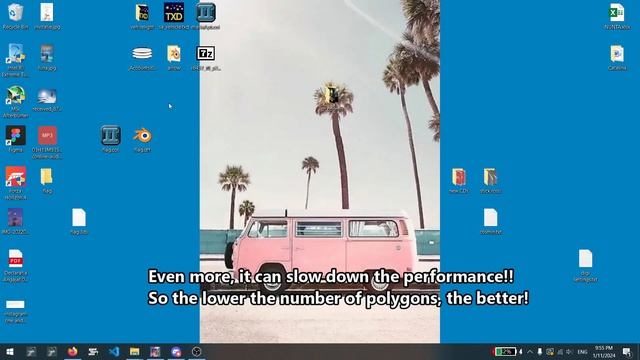Open the red MP3 file icon
Image resolution: width=640 pixels, height=360 pixels.
pos(47,136)
